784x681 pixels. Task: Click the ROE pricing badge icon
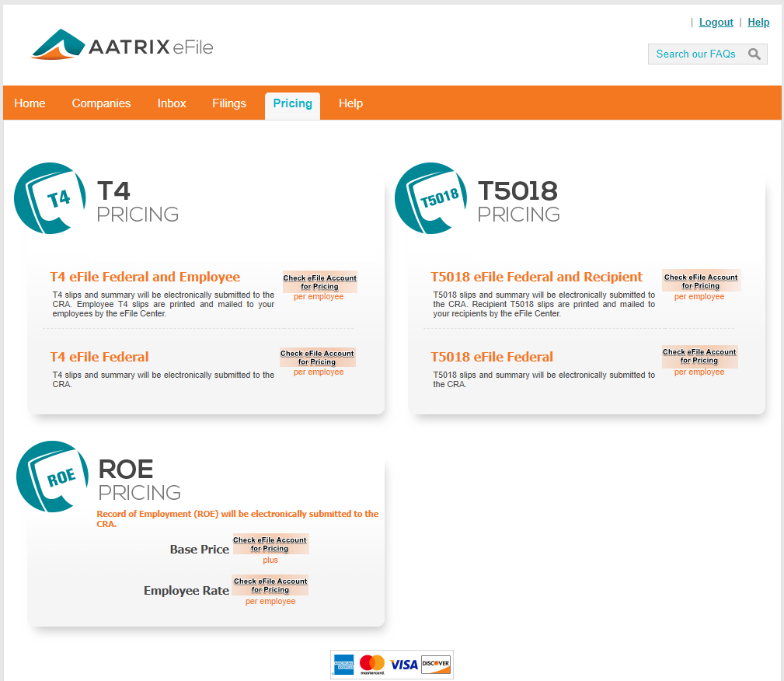(x=53, y=477)
